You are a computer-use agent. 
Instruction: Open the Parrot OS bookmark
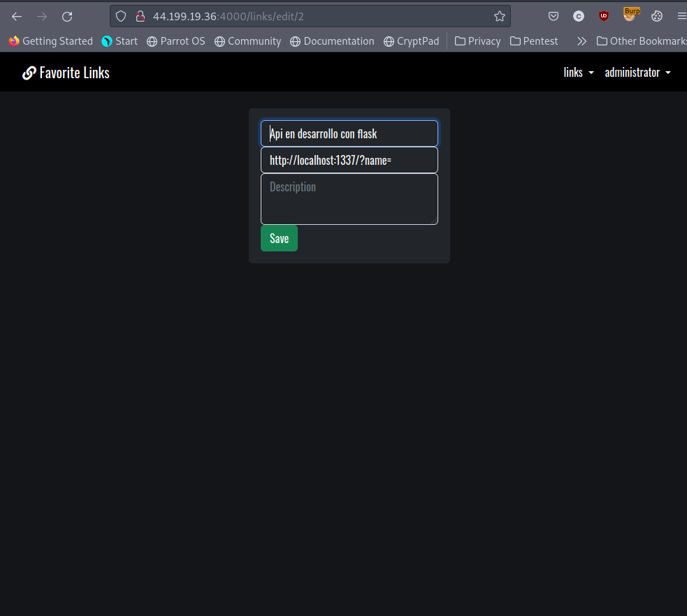pyautogui.click(x=176, y=41)
